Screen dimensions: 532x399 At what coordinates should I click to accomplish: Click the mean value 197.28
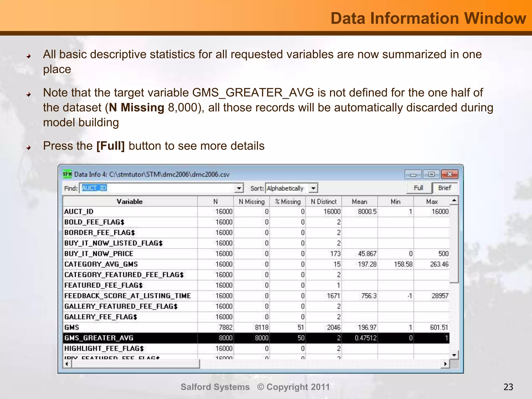367,264
